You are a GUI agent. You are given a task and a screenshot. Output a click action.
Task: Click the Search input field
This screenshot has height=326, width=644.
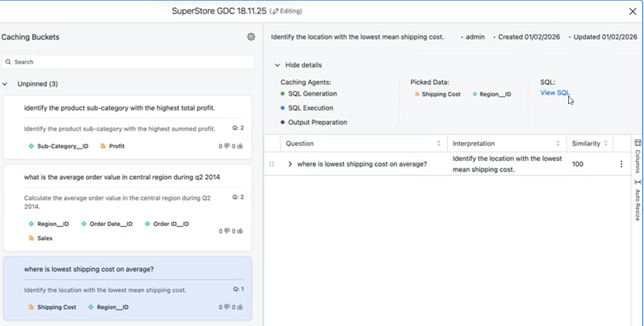coord(128,62)
